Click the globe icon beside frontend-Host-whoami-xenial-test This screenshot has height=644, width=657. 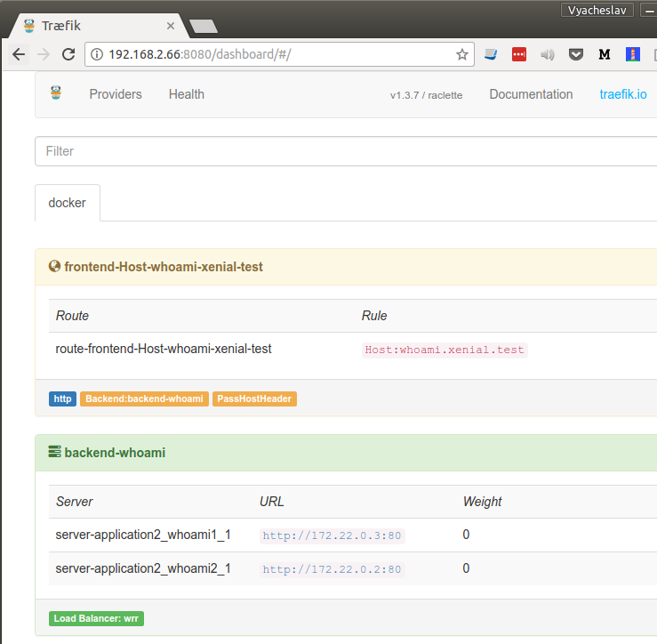click(x=54, y=266)
